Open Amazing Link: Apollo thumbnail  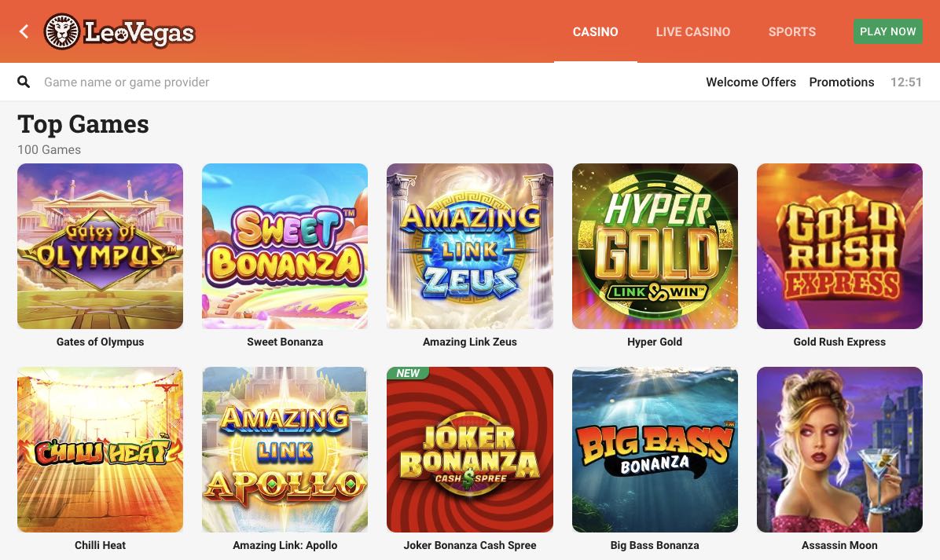pos(285,450)
